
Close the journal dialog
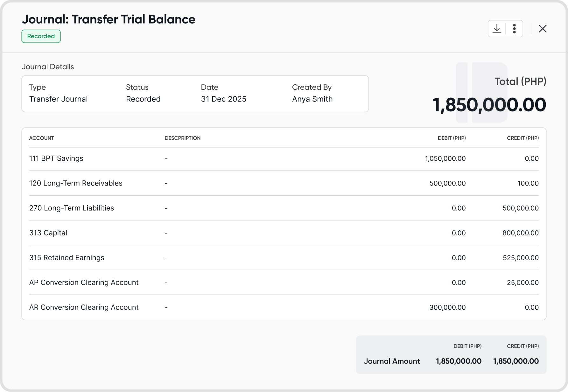point(543,29)
